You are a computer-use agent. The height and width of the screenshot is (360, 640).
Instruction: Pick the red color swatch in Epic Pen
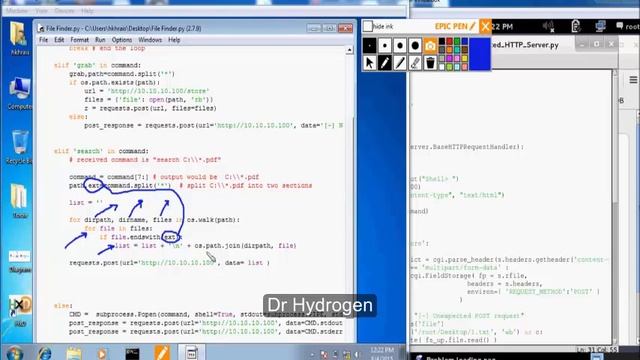(449, 42)
